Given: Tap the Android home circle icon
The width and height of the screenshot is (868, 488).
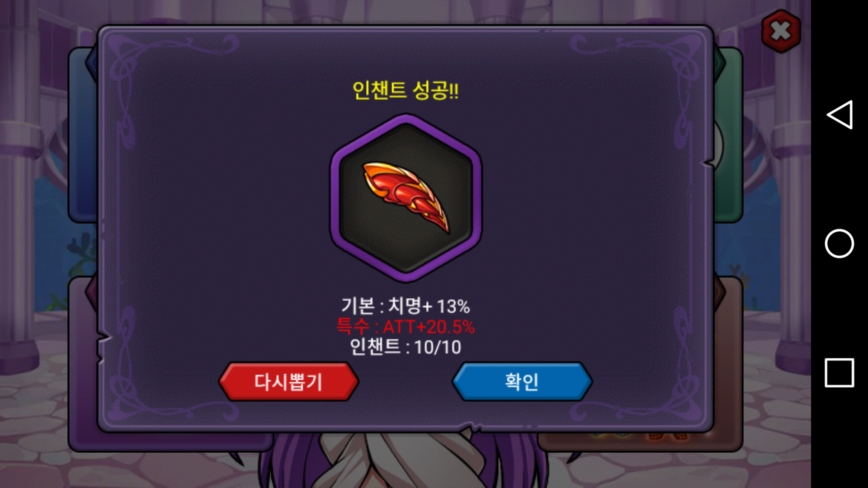Looking at the screenshot, I should [839, 244].
